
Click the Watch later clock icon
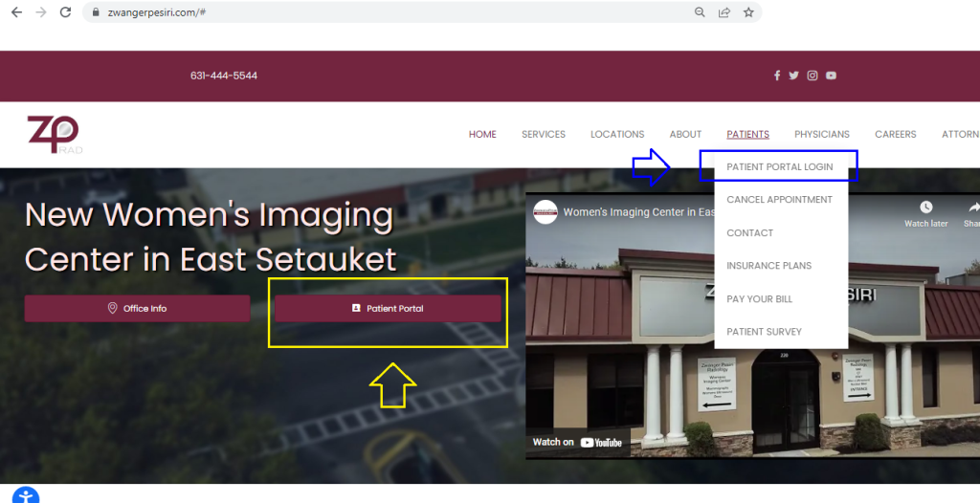coord(925,207)
